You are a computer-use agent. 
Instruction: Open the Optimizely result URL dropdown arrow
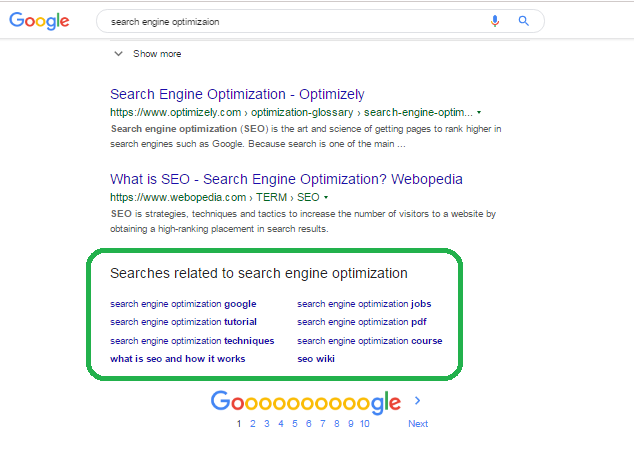pos(479,112)
